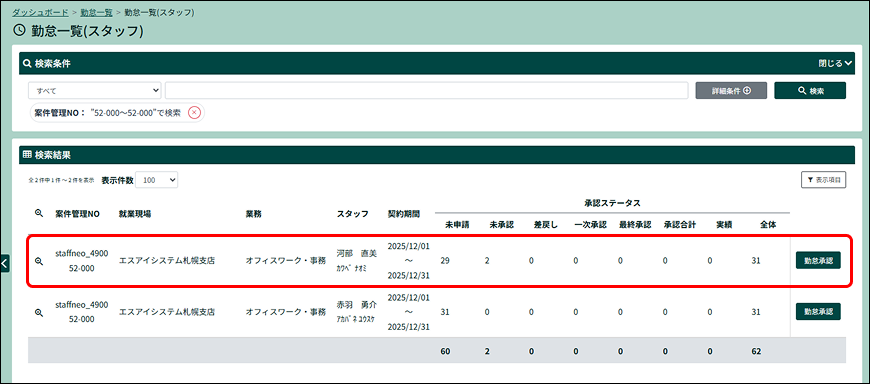Viewport: 870px width, 384px height.
Task: Click 勤怠承認 for 赤羽 勇介
Action: click(818, 311)
